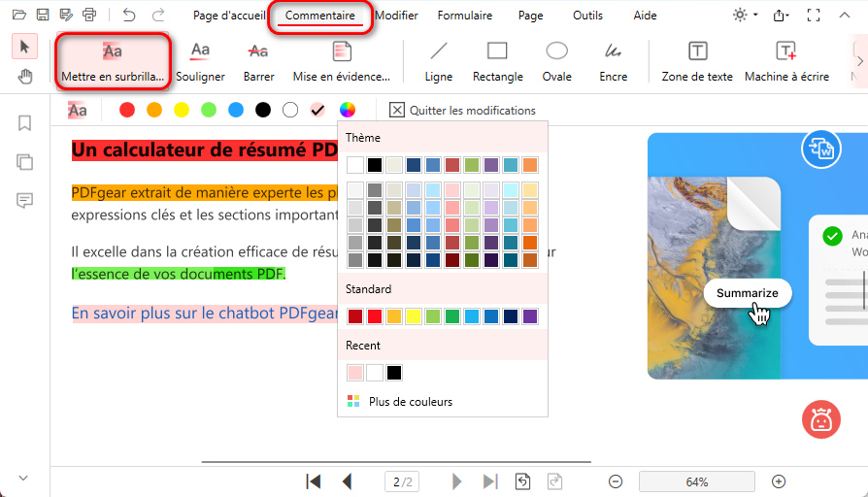Pick the orange highlight color circle
Viewport: 868px width, 497px height.
click(x=154, y=110)
